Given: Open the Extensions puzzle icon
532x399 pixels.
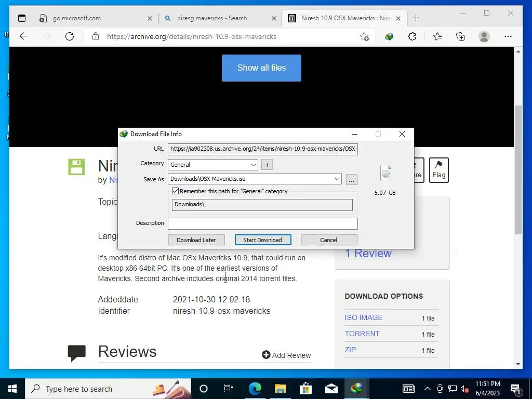Looking at the screenshot, I should coord(412,36).
